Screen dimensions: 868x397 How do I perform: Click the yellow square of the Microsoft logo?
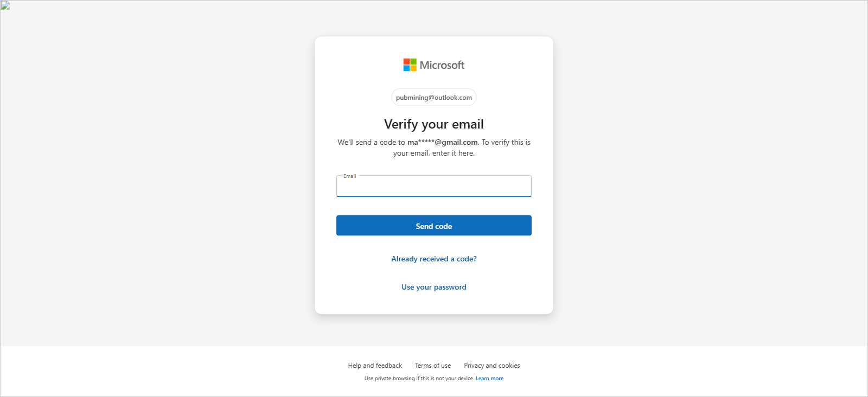point(413,68)
